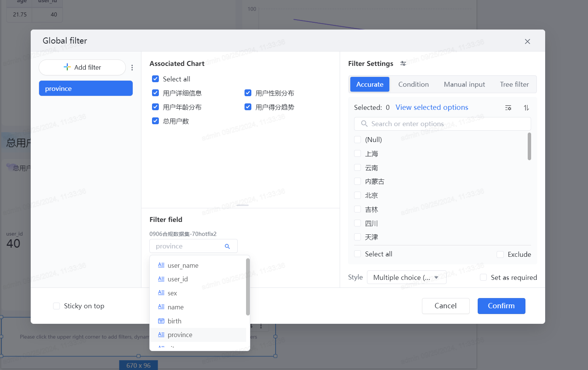Click the field dropdown scrollbar
Viewport: 588px width, 370px height.
[x=248, y=287]
